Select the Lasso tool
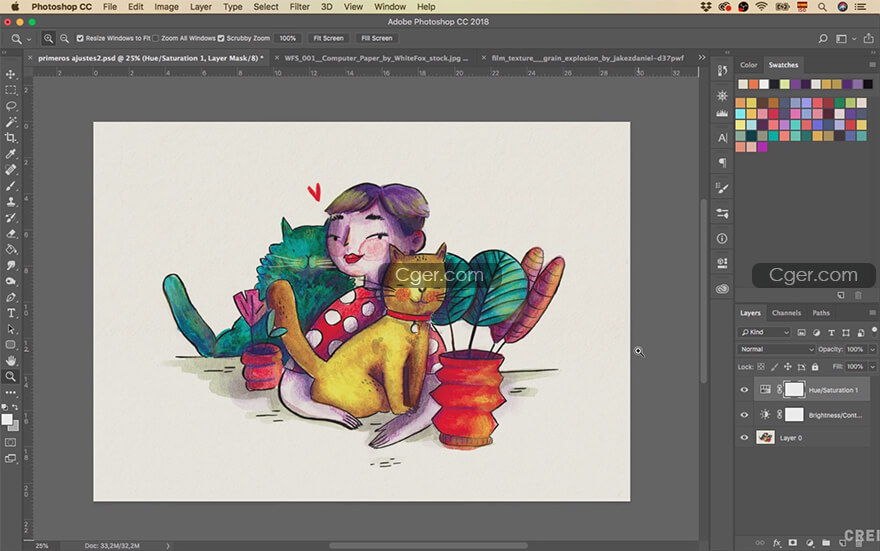Viewport: 880px width, 551px height. point(11,105)
